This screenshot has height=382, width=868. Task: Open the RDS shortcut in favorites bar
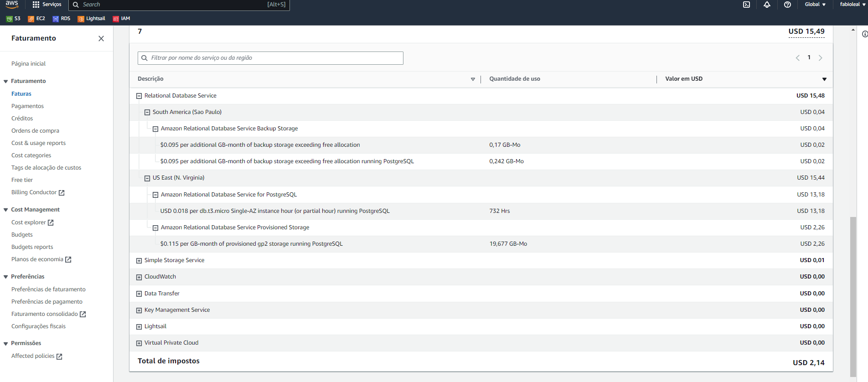pos(62,19)
